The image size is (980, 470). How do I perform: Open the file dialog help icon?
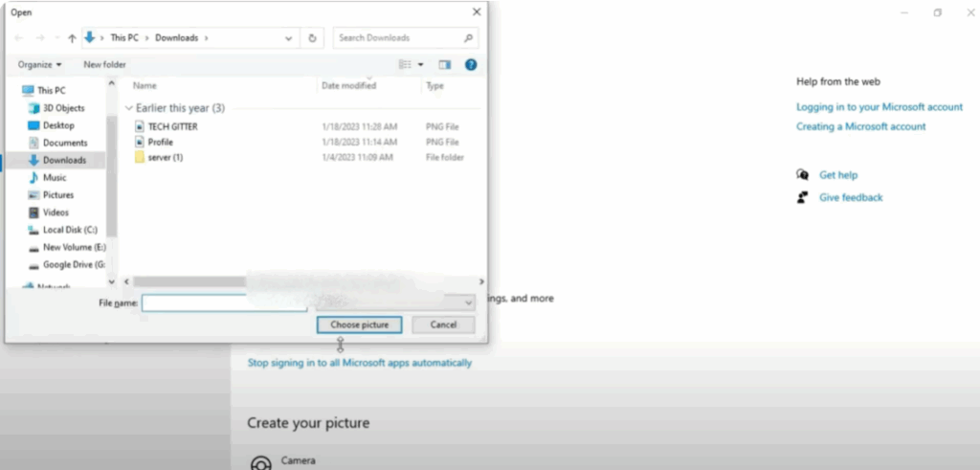470,64
